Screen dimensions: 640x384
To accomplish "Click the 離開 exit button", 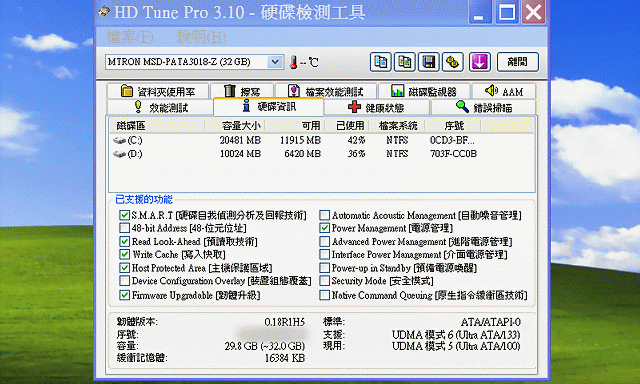I will coord(518,62).
